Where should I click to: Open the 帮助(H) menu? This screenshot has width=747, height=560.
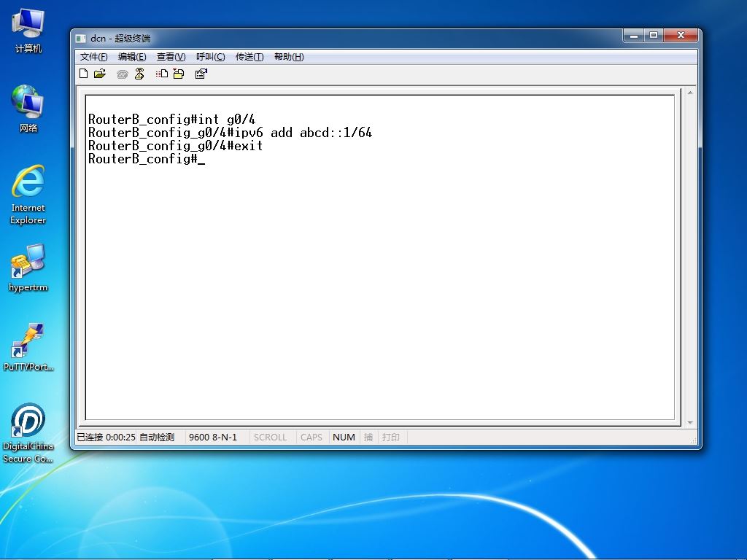(x=289, y=57)
